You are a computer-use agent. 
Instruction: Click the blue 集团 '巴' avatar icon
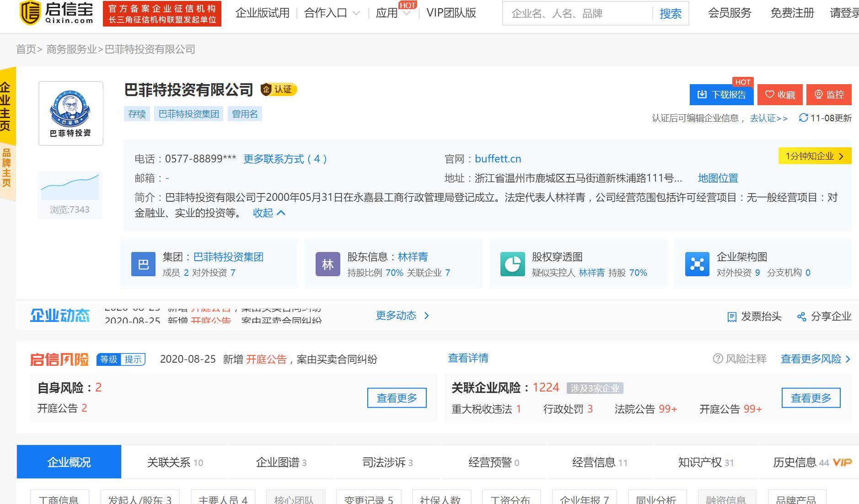tap(143, 264)
